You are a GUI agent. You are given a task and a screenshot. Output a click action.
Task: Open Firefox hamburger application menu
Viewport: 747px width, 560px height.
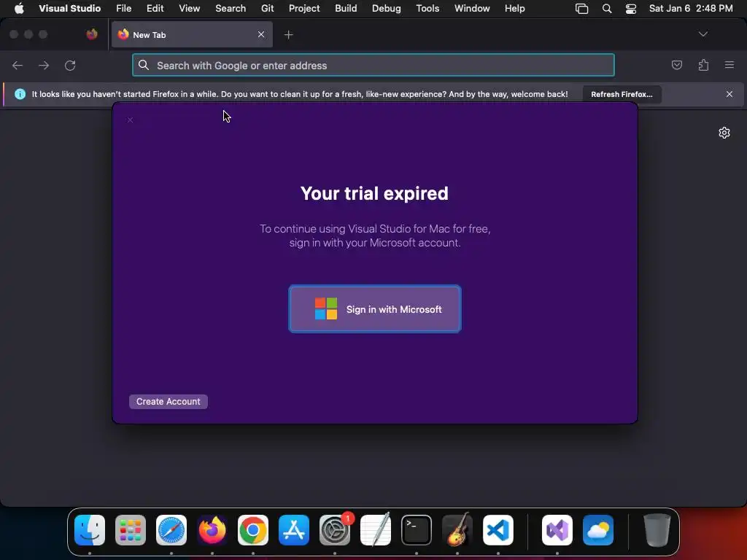(729, 65)
